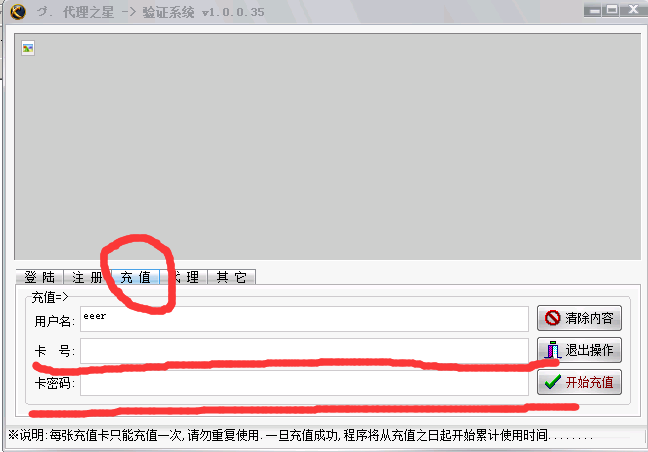Viewport: 648px width, 452px height.
Task: Open the 其它 tab
Action: point(231,277)
